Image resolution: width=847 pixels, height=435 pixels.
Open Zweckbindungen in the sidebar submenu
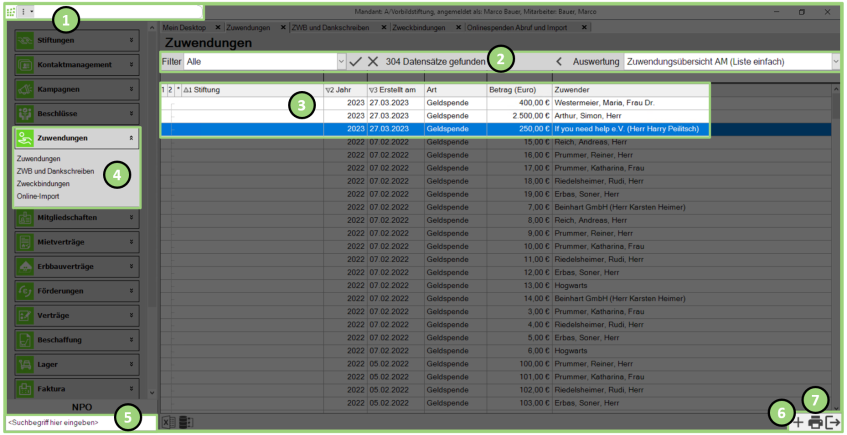[42, 184]
